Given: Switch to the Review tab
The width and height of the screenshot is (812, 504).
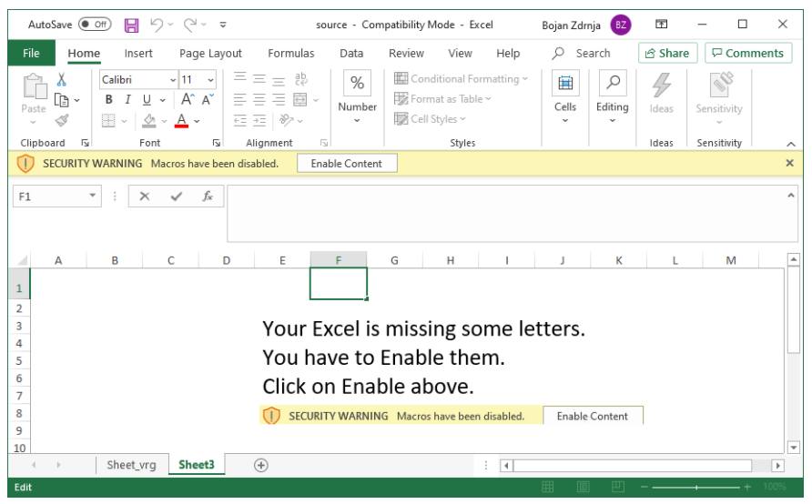Looking at the screenshot, I should click(x=406, y=54).
